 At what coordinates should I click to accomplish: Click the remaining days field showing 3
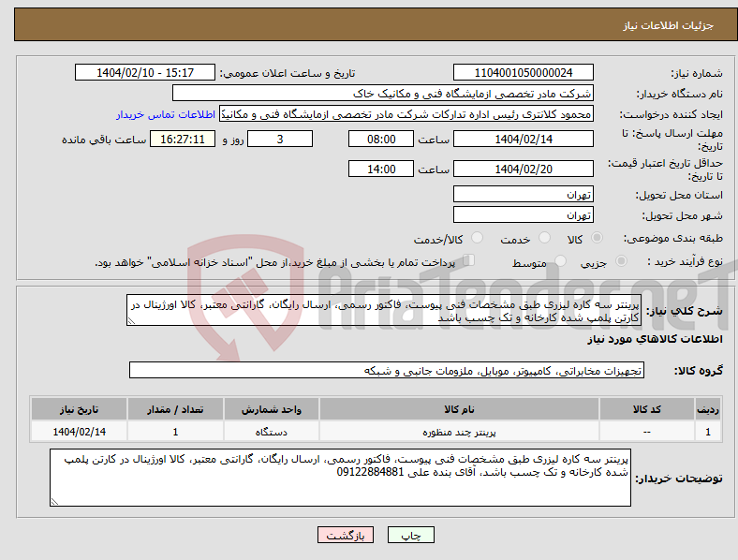[280, 139]
